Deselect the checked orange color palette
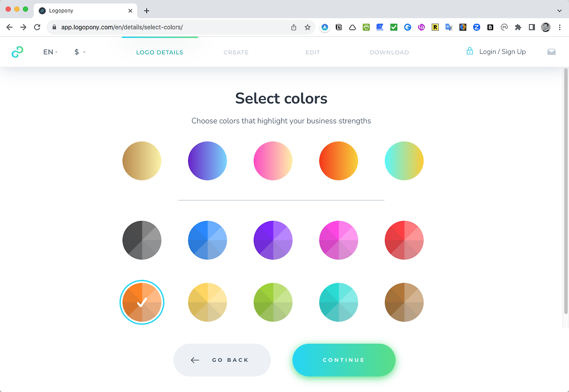This screenshot has height=392, width=569. (x=142, y=302)
